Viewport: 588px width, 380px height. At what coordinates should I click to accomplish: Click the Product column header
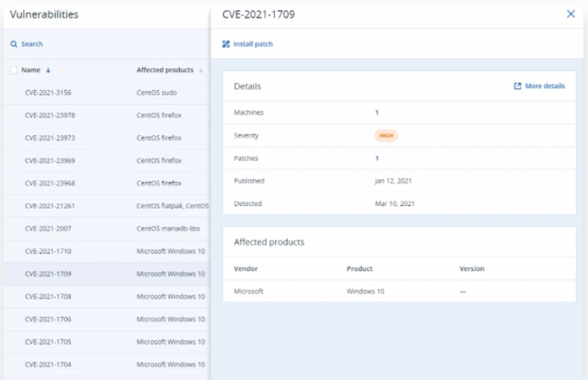pyautogui.click(x=359, y=268)
